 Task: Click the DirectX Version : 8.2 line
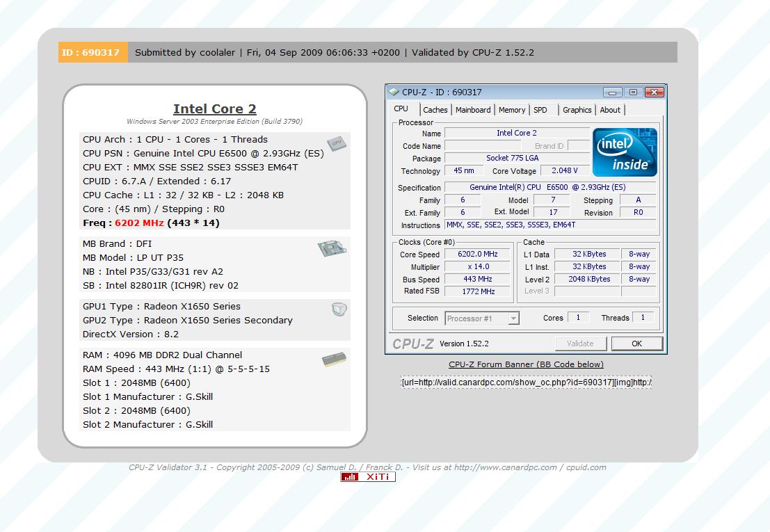click(131, 334)
